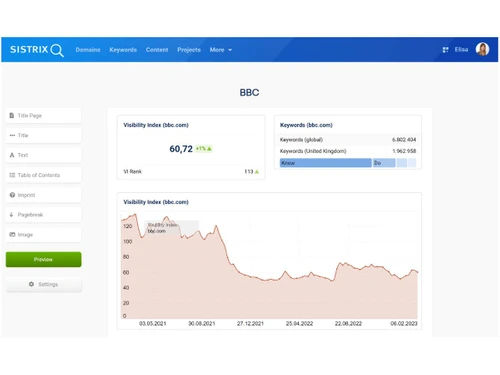Expand the More dropdown
This screenshot has width=500, height=375.
(221, 50)
